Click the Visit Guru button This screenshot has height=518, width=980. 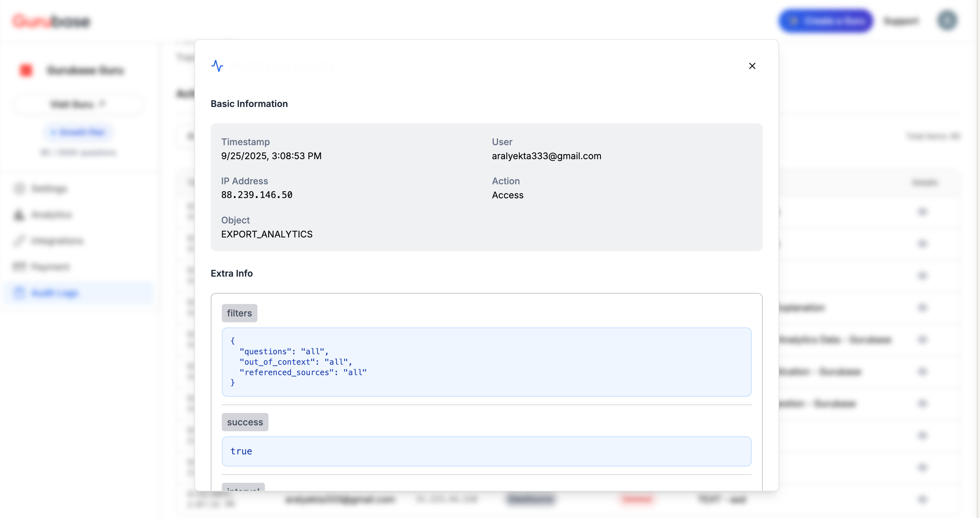click(78, 104)
